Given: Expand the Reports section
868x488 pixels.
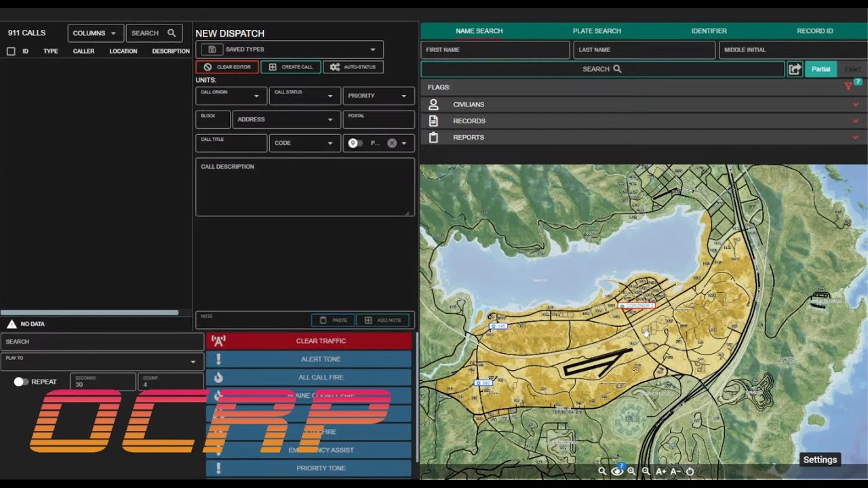Looking at the screenshot, I should 856,137.
